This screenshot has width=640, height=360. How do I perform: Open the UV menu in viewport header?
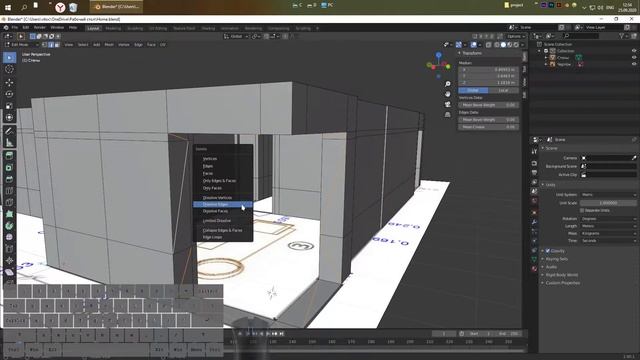163,45
